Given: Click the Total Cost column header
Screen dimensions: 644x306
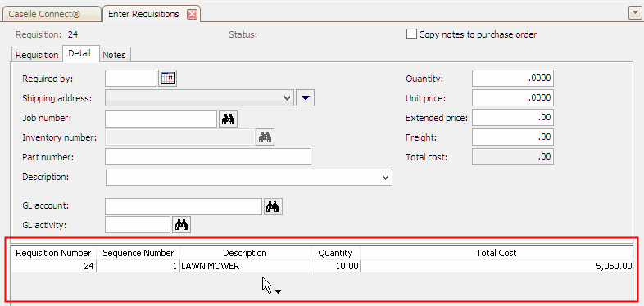Looking at the screenshot, I should (x=497, y=253).
